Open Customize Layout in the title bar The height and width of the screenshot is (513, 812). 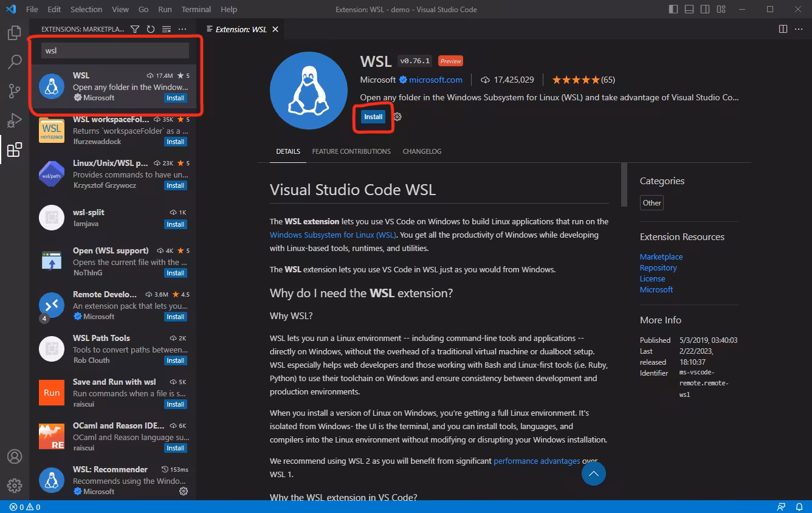point(720,9)
